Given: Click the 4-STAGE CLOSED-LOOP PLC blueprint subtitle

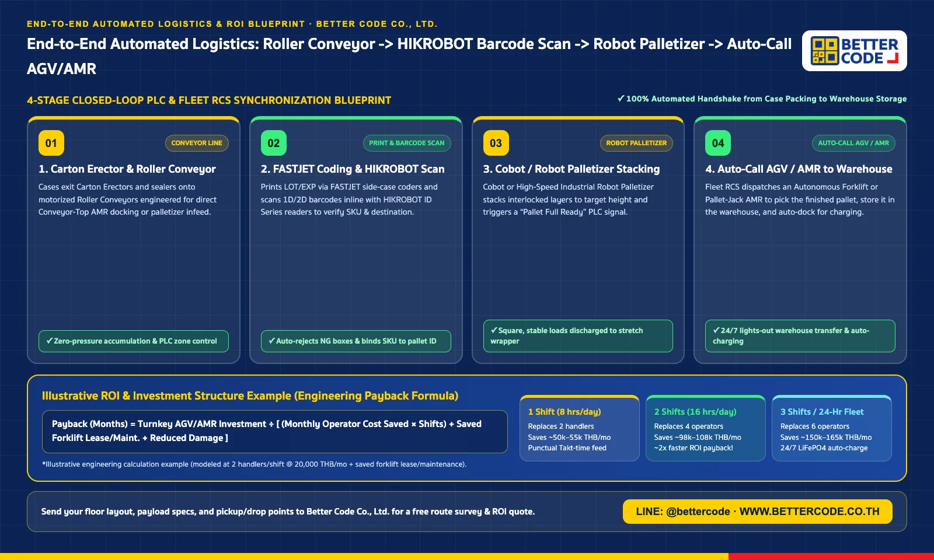Looking at the screenshot, I should click(x=209, y=100).
